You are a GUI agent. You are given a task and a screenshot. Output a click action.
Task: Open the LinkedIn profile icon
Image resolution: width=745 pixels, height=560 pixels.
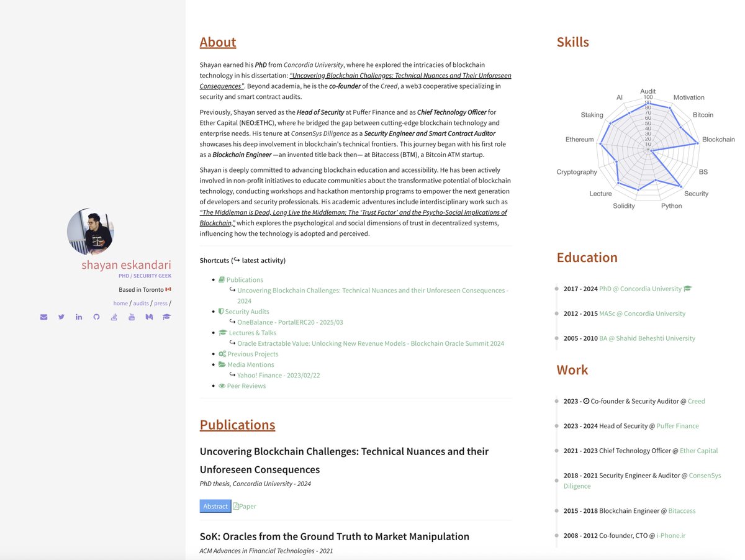[x=79, y=317]
